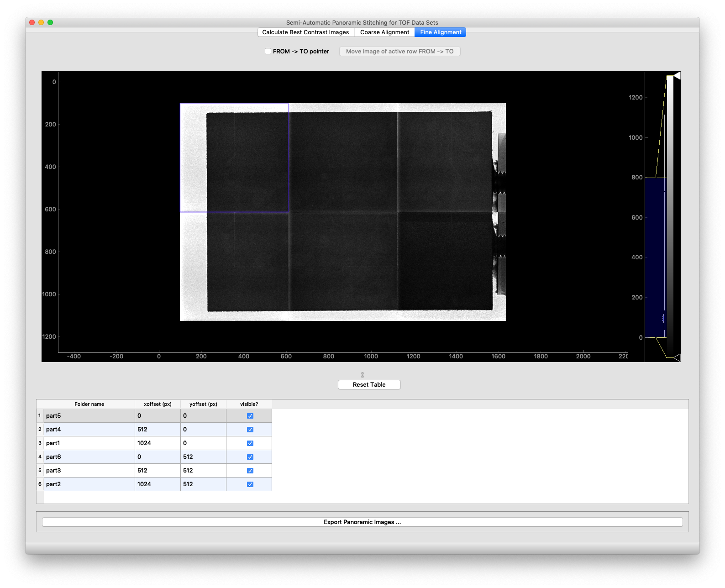Screen dimensions: 725x588
Task: Disable visibility of part3
Action: pyautogui.click(x=250, y=471)
